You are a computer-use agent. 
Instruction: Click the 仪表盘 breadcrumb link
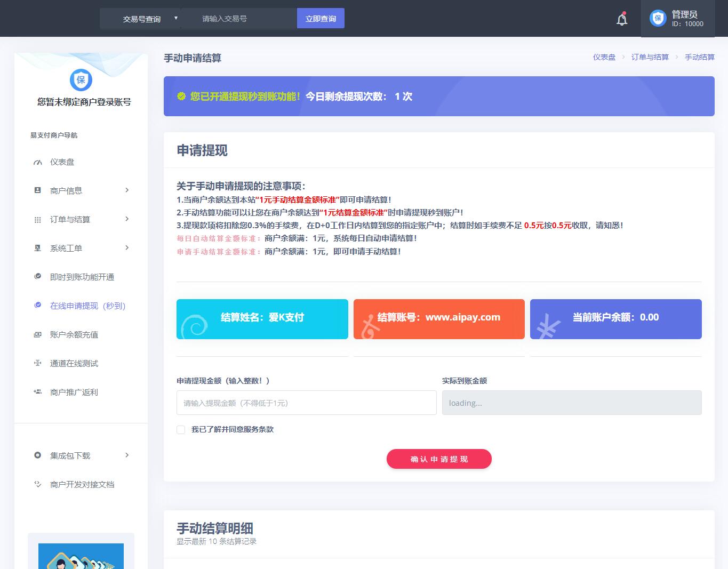(604, 57)
